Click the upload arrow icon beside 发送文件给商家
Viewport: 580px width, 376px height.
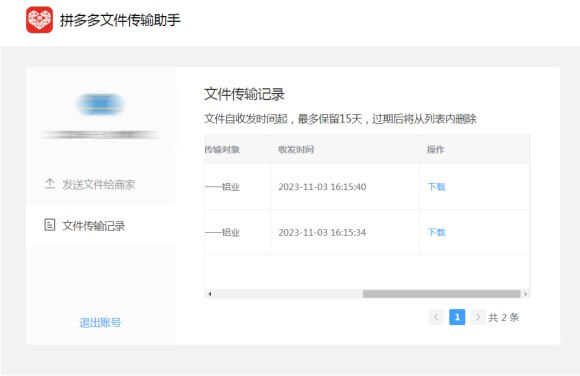coord(50,184)
